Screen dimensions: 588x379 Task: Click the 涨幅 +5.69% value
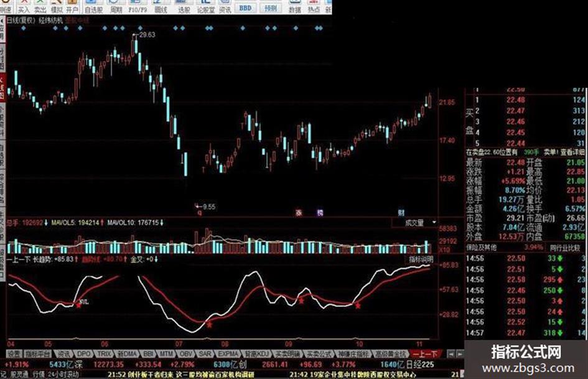point(513,181)
